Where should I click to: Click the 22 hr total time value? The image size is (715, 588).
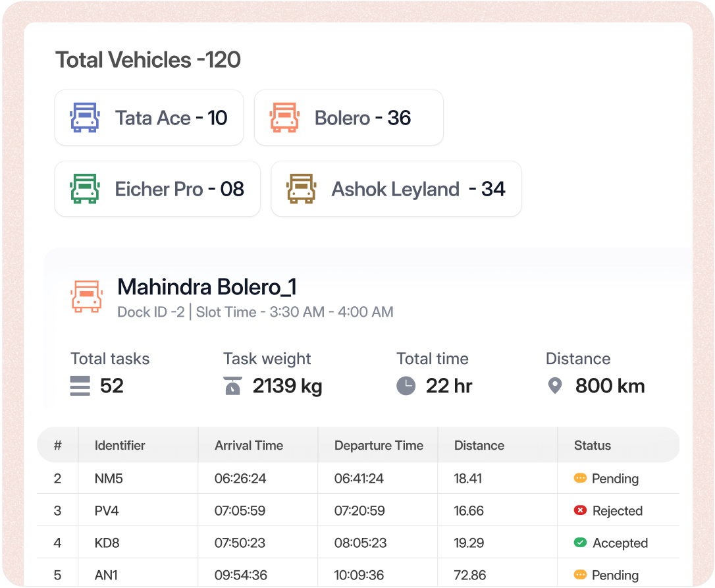point(449,386)
